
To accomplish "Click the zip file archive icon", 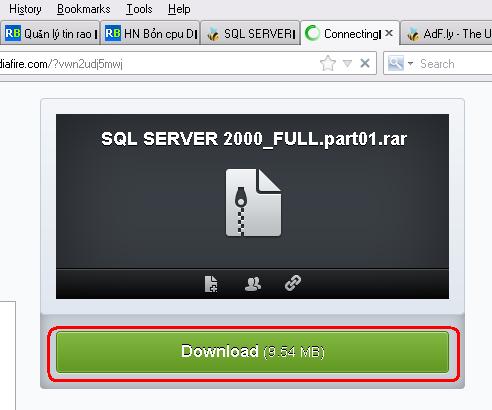I will 253,202.
